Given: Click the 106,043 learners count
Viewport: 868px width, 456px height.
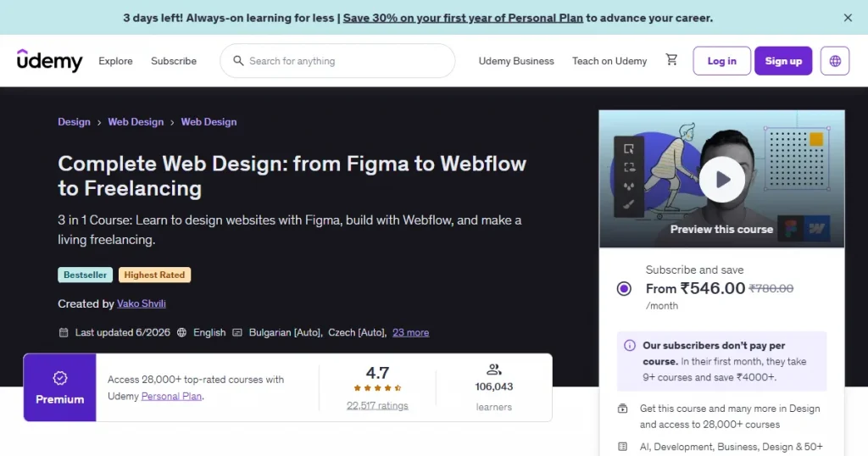Looking at the screenshot, I should (x=494, y=386).
